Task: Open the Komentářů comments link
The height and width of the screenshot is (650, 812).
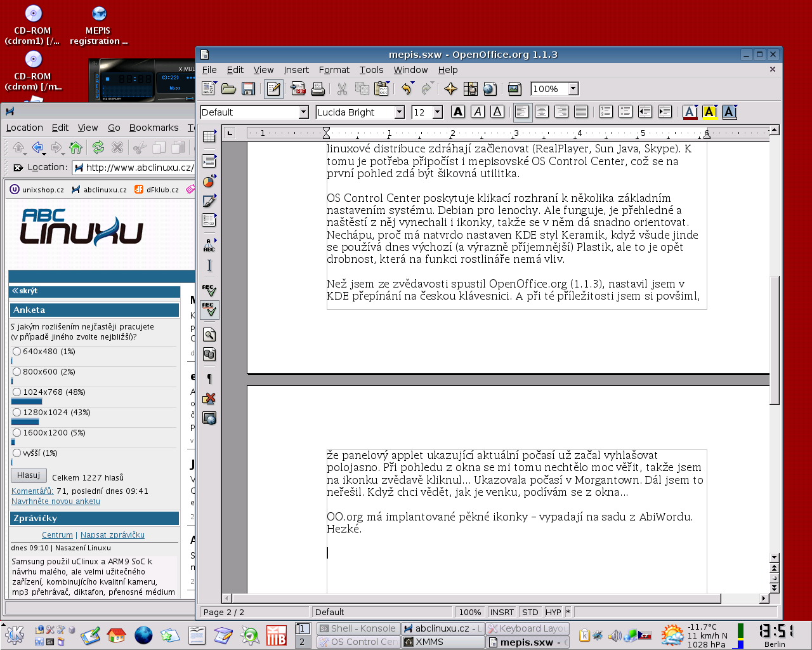Action: [32, 491]
